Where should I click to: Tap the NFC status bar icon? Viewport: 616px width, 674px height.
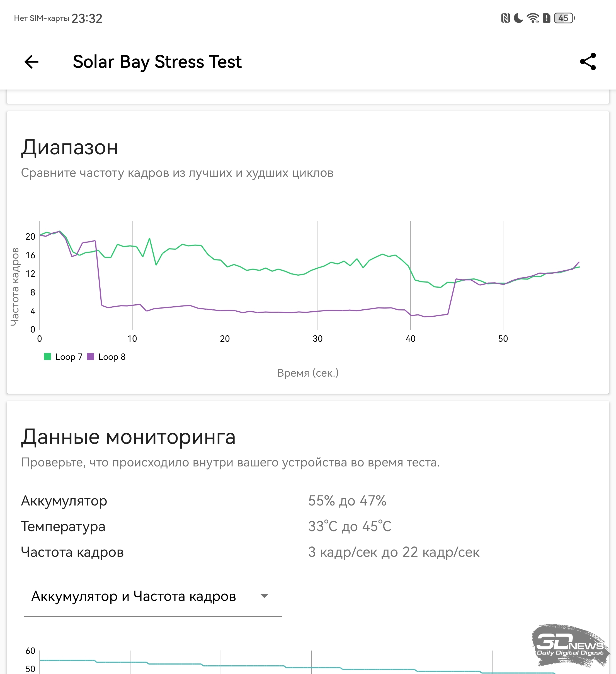click(505, 18)
